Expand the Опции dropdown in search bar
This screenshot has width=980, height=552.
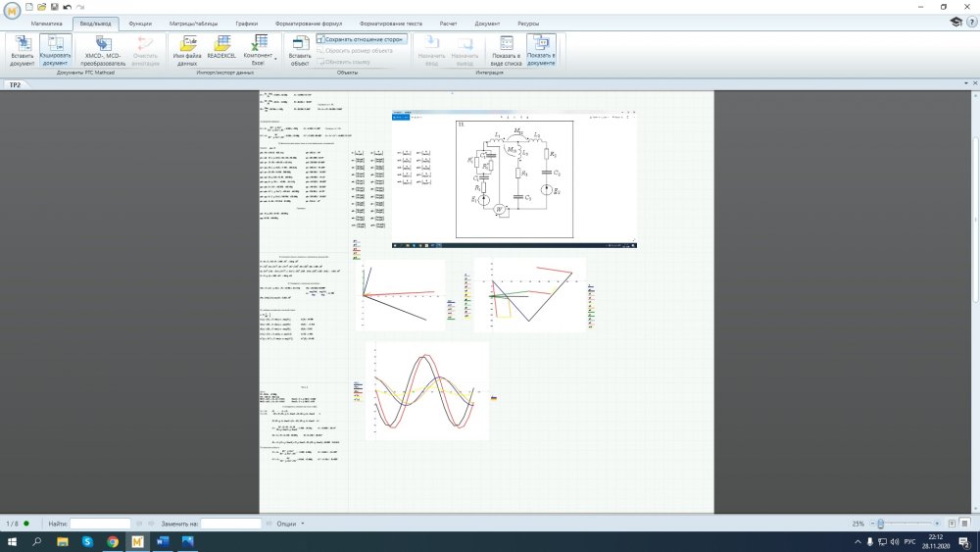304,524
